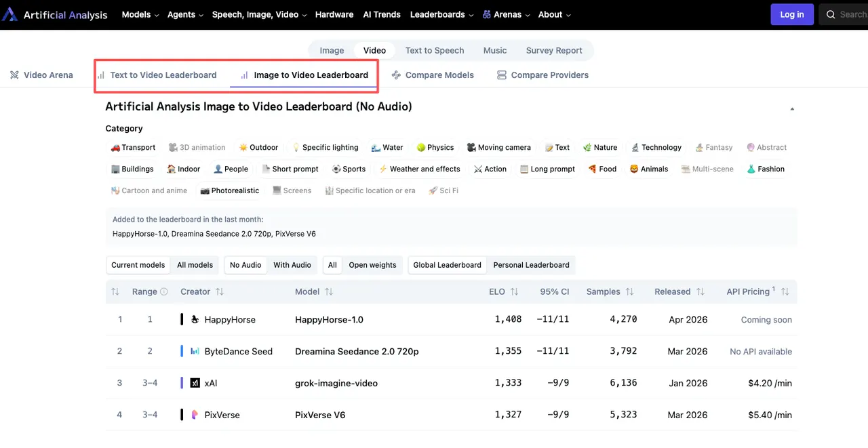Viewport: 868px width, 448px height.
Task: Click the Log in button
Action: pyautogui.click(x=791, y=14)
